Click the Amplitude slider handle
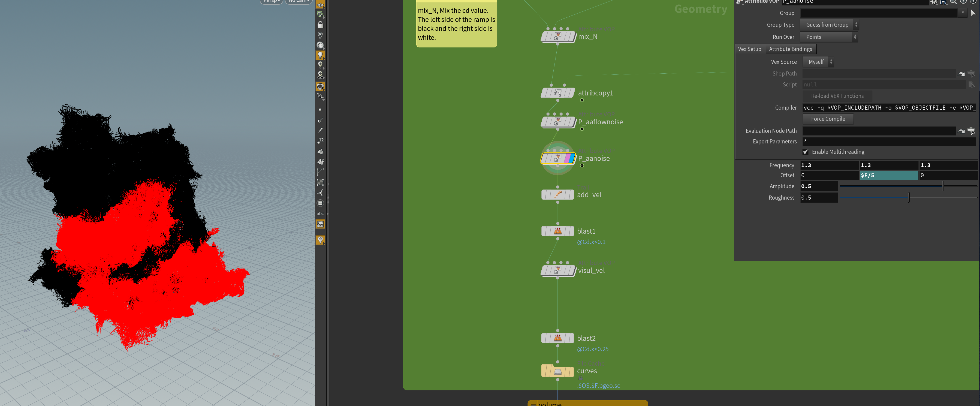Viewport: 980px width, 406px height. (942, 186)
